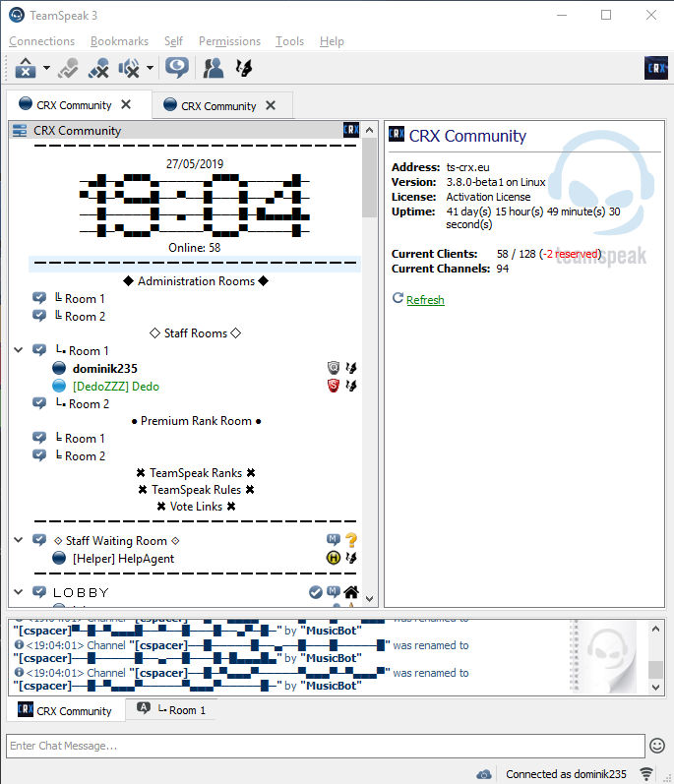Screen dimensions: 674x784
Task: Click moderated M icon on Staff Waiting Room
Action: click(x=334, y=539)
